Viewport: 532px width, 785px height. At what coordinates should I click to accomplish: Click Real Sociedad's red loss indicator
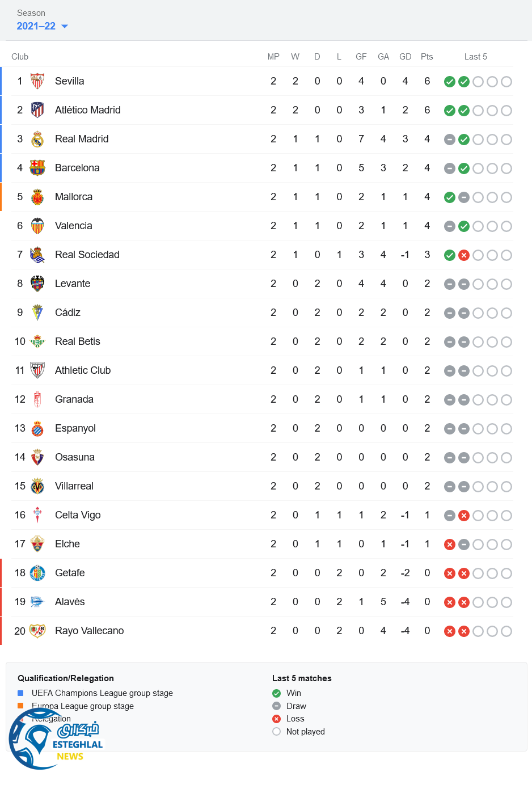[x=464, y=255]
